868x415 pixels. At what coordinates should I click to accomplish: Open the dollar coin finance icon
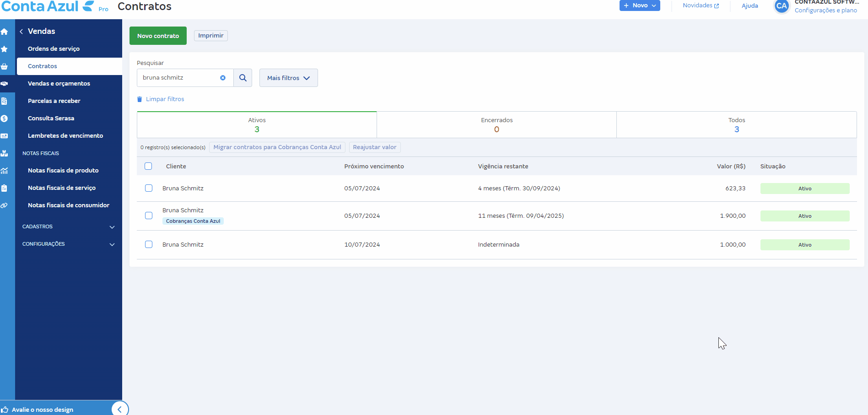pyautogui.click(x=4, y=119)
